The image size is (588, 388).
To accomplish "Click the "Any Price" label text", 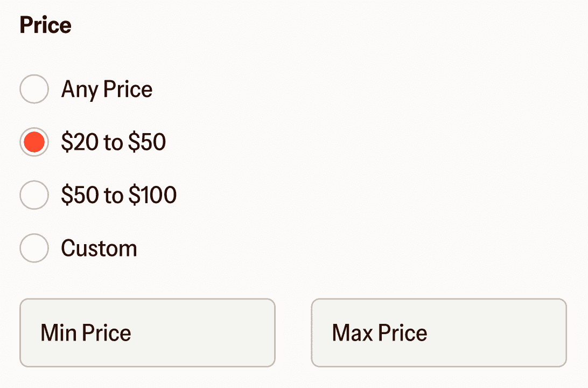I will click(x=107, y=89).
